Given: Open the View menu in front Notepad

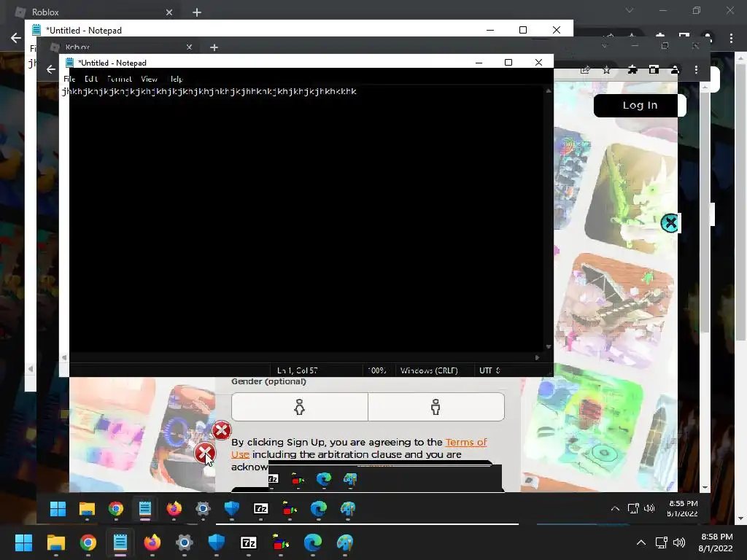Looking at the screenshot, I should [x=149, y=79].
